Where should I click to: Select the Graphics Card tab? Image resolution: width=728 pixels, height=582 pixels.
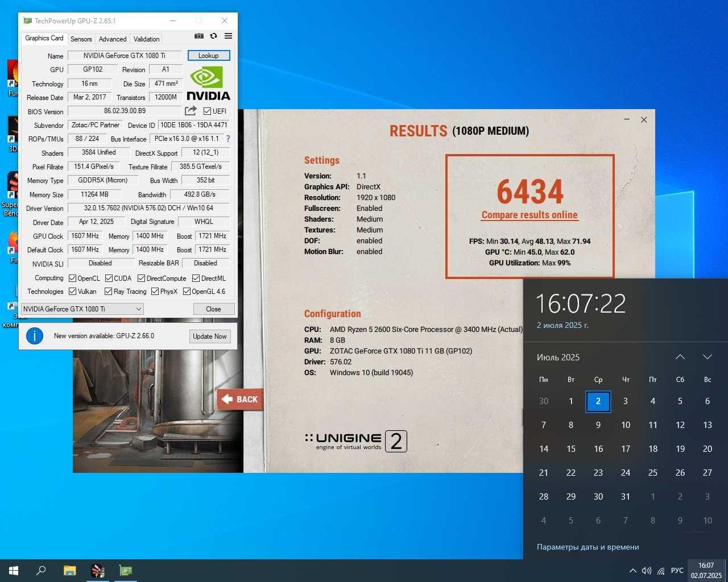point(44,38)
